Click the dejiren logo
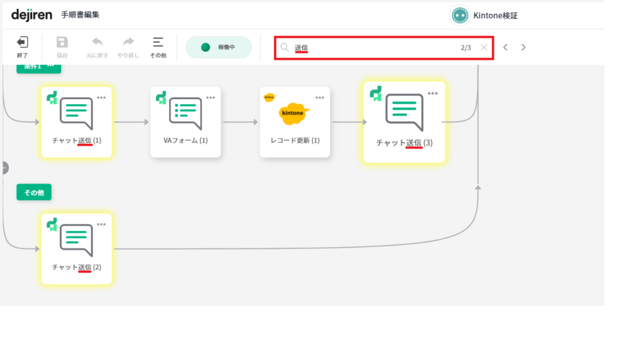This screenshot has height=338, width=644. 31,15
